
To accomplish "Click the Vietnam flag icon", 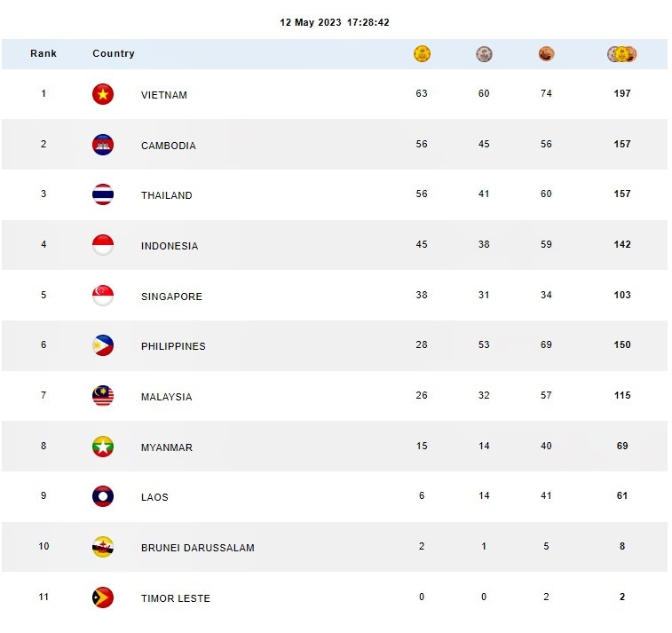I will click(103, 94).
